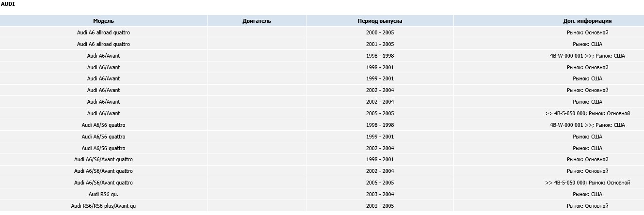This screenshot has height=215, width=644.
Task: Select Audi A6/S6/Avant quattro model in 2002 - 2004 row
Action: [x=103, y=171]
